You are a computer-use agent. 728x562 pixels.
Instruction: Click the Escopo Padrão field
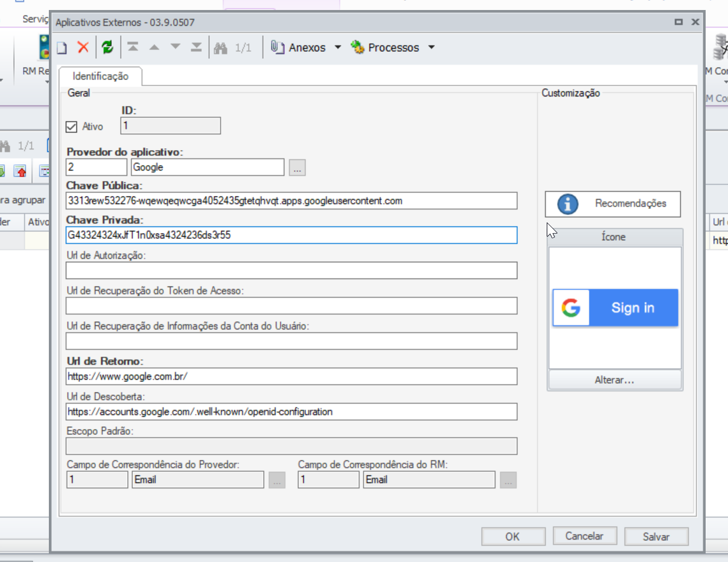pos(291,446)
